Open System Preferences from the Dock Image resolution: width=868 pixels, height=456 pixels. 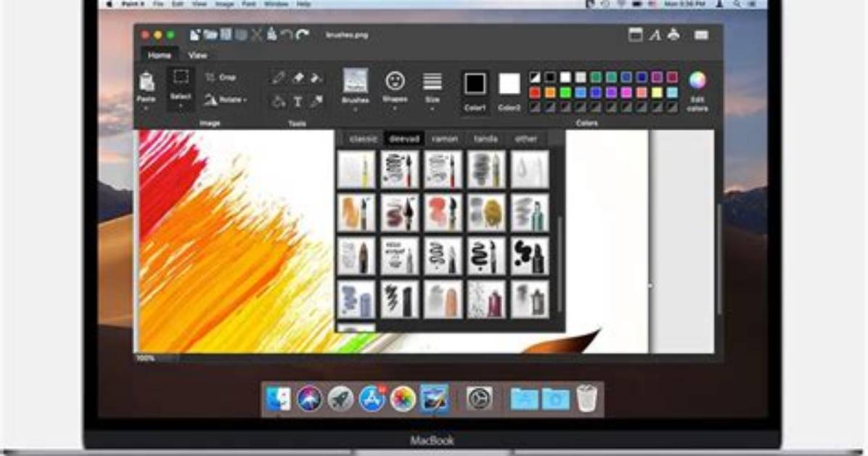tap(480, 399)
